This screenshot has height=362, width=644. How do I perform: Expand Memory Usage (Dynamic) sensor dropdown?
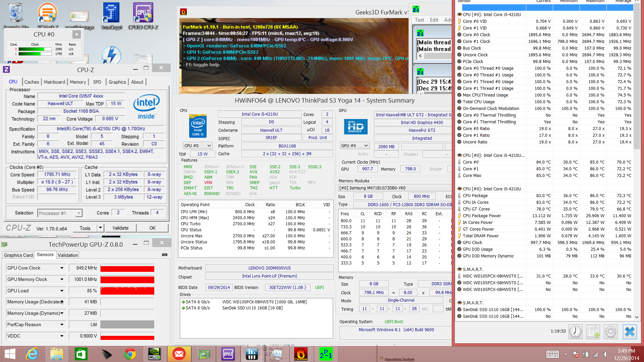tap(62, 313)
